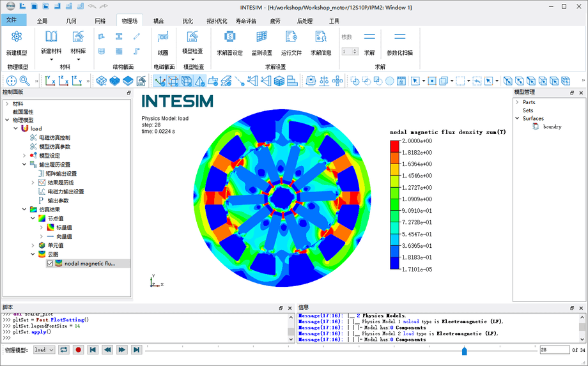The height and width of the screenshot is (366, 588).
Task: Toggle the loop playback button
Action: [64, 350]
